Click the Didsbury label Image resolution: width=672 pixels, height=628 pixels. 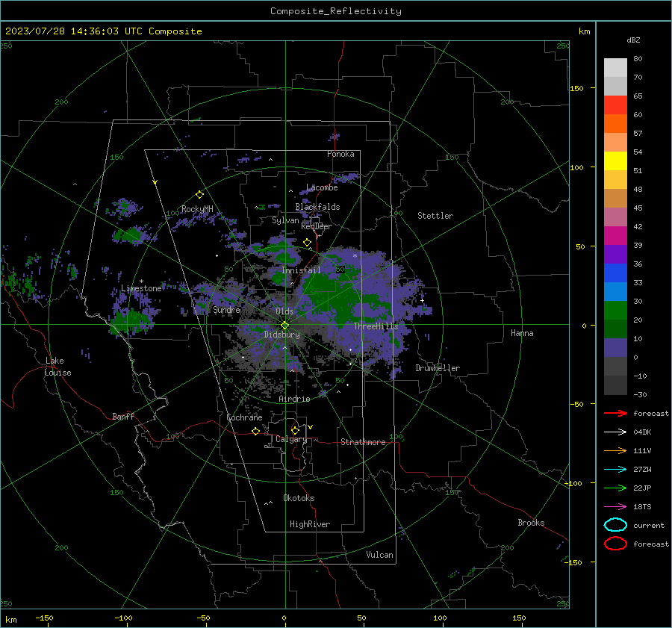coord(281,335)
